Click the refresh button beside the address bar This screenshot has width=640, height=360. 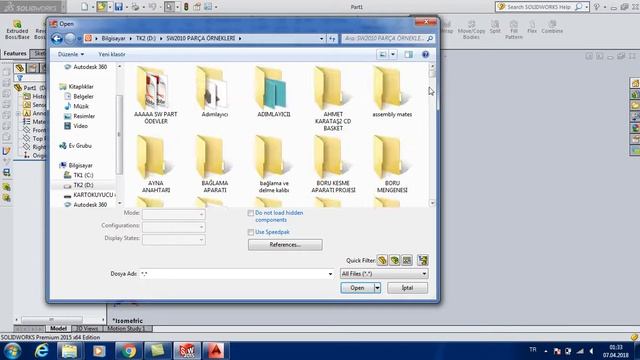tap(332, 38)
